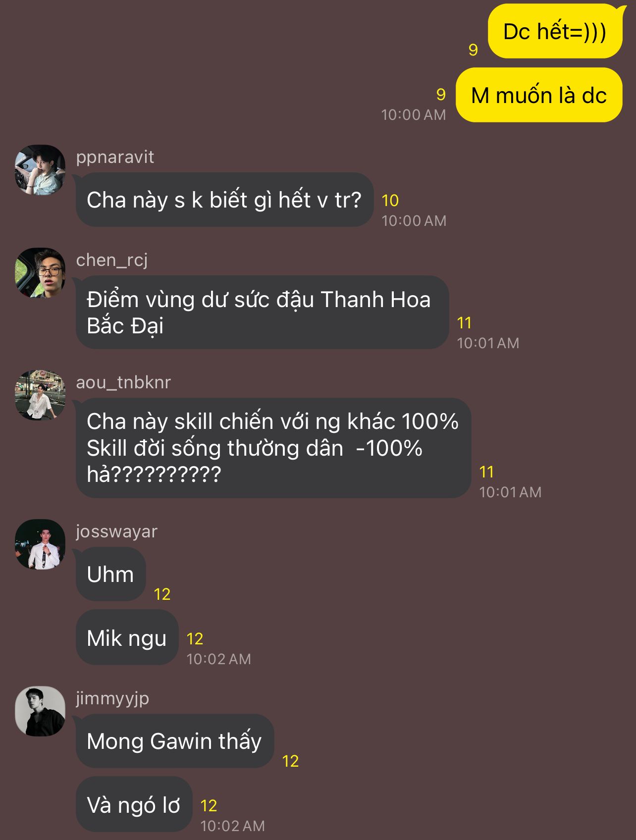View josswayar's profile avatar
Image resolution: width=636 pixels, height=840 pixels.
pos(40,544)
